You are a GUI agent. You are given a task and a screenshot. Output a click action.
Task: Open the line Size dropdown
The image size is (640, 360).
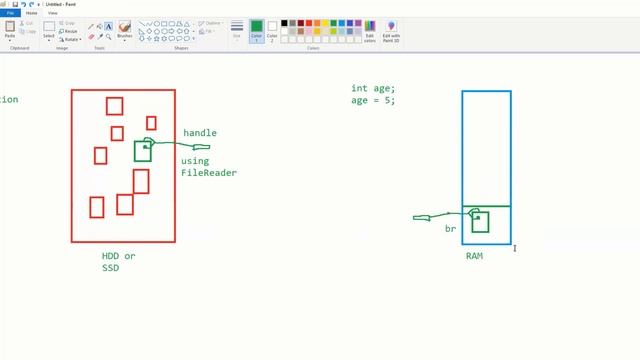tap(237, 30)
